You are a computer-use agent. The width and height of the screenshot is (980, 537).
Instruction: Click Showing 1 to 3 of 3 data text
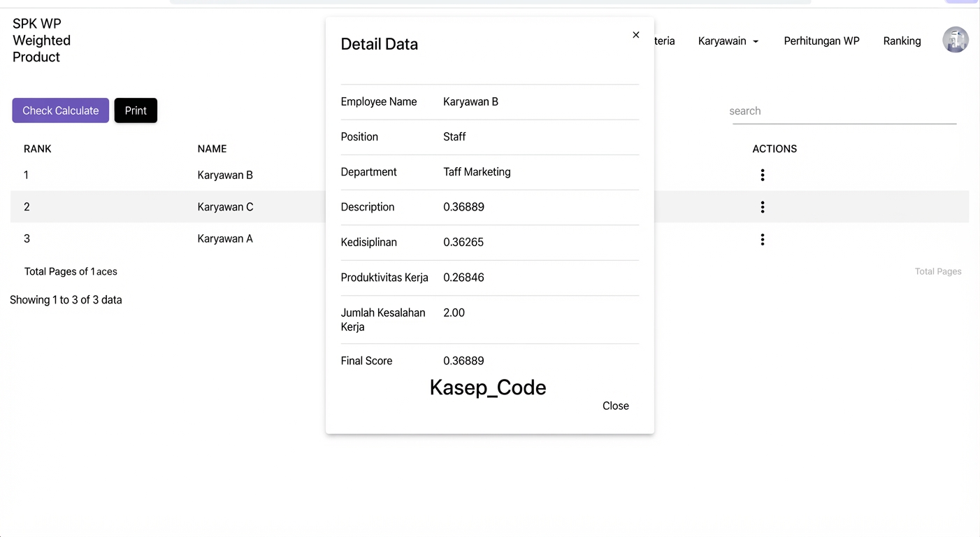point(66,300)
